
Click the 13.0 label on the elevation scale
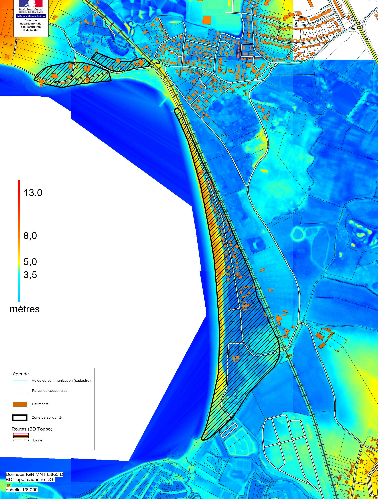33,193
